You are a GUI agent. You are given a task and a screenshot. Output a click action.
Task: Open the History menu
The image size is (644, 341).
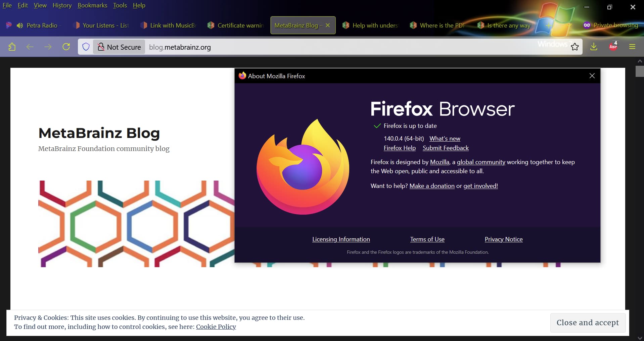[62, 5]
